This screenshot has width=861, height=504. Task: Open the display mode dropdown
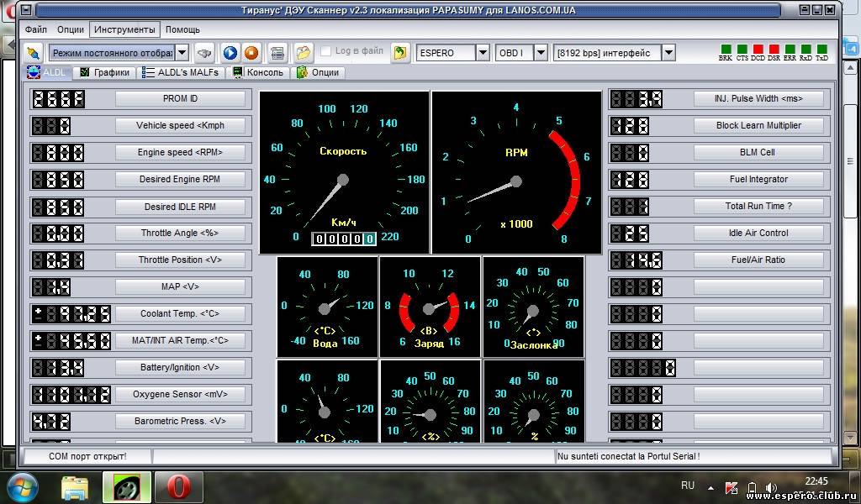pyautogui.click(x=182, y=53)
